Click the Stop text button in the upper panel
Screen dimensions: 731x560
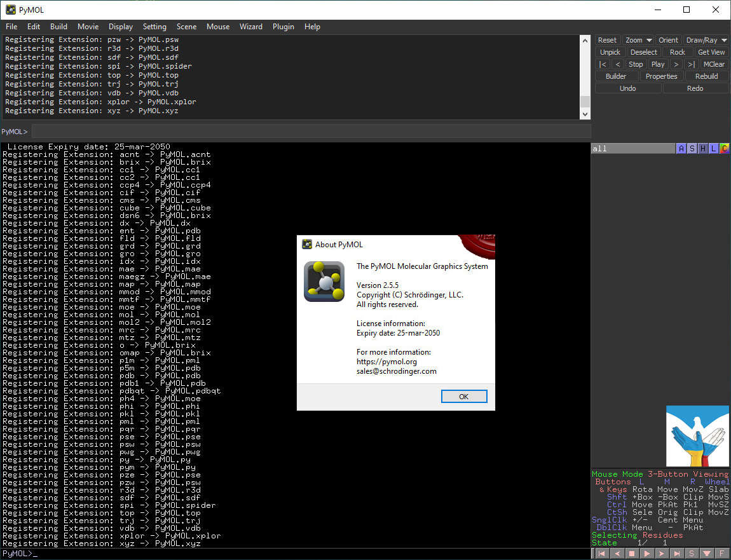pyautogui.click(x=636, y=64)
